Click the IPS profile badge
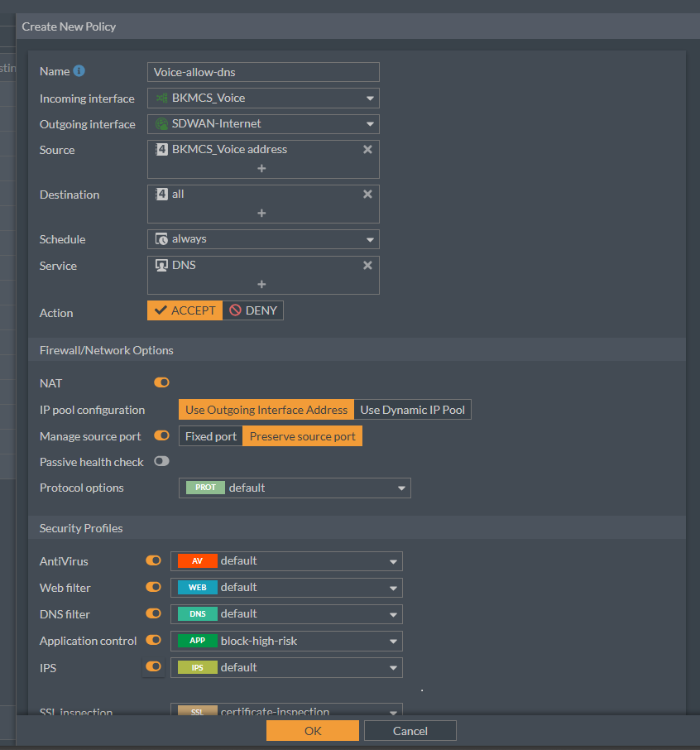This screenshot has height=750, width=700. coord(198,667)
